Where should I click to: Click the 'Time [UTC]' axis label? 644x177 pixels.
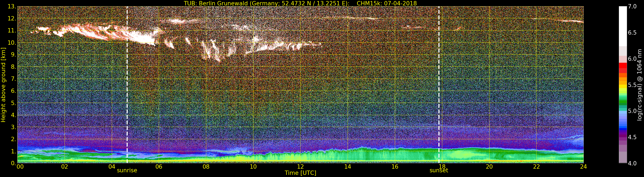300,173
